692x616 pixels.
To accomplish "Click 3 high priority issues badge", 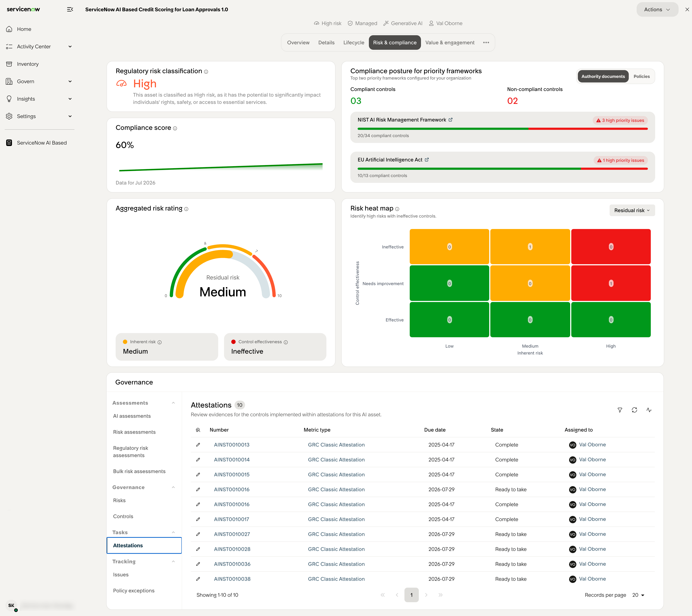I will pos(620,120).
